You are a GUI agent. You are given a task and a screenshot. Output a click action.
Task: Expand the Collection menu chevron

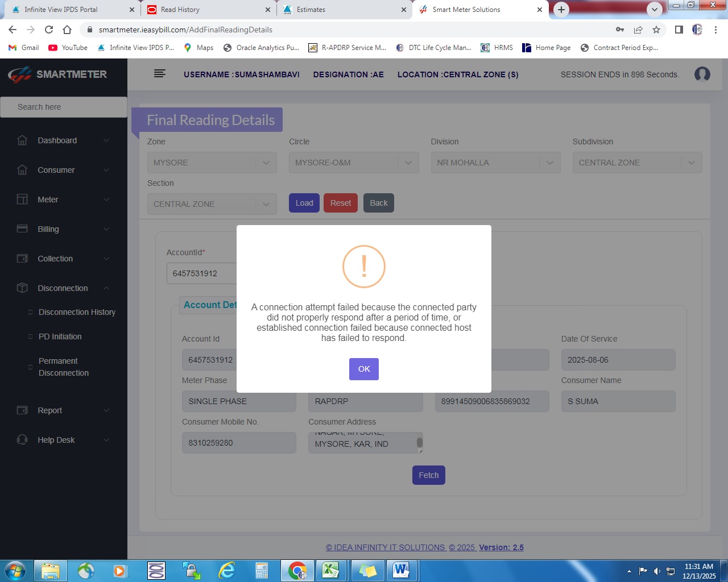pos(106,259)
